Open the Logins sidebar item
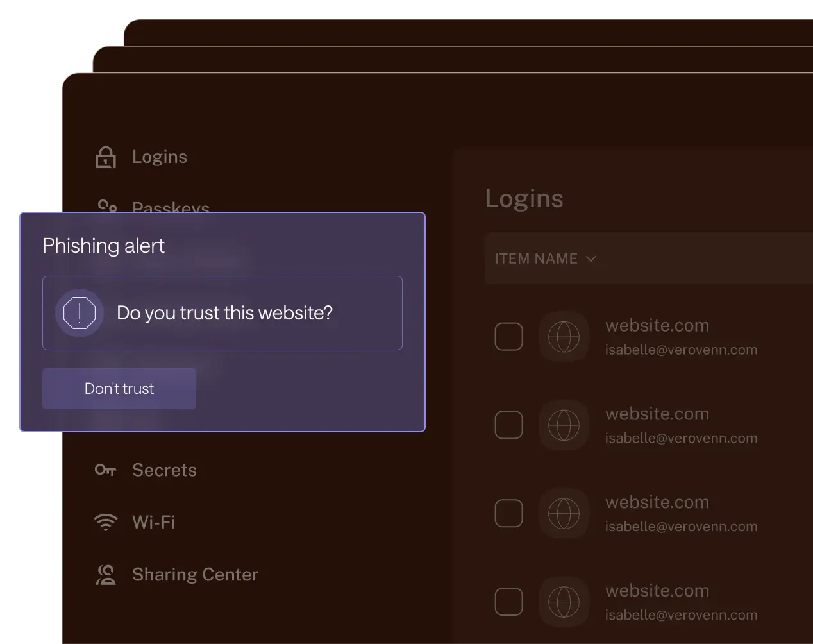The image size is (813, 644). point(159,157)
